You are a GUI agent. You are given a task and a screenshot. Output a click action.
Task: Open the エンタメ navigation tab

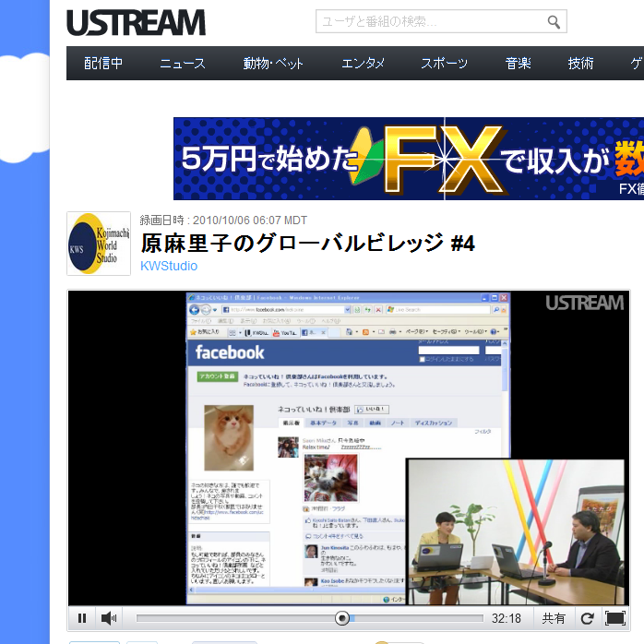364,64
